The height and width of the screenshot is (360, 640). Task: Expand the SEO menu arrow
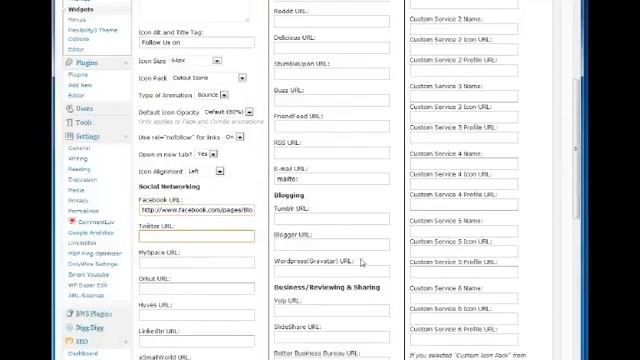pyautogui.click(x=126, y=342)
